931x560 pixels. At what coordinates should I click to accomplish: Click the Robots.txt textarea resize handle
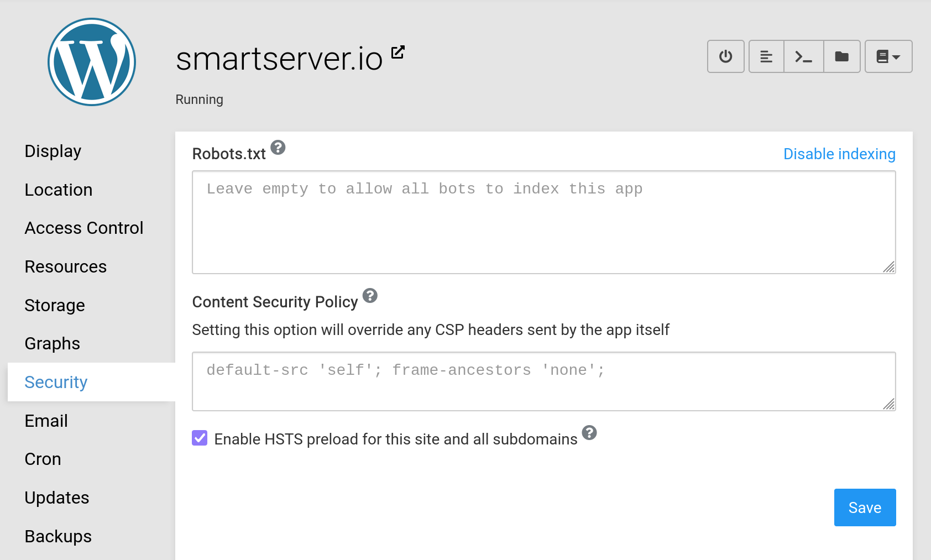[x=888, y=267]
